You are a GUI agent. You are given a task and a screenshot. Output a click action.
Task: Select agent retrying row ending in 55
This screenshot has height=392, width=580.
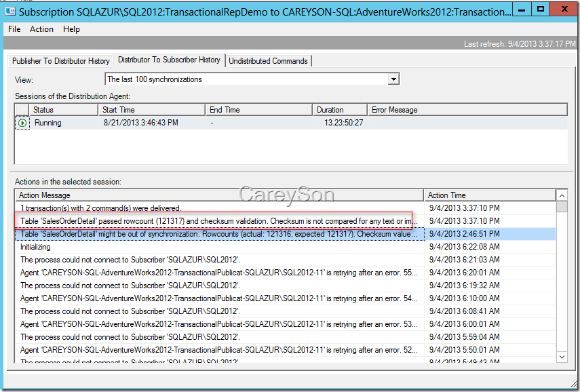286,273
